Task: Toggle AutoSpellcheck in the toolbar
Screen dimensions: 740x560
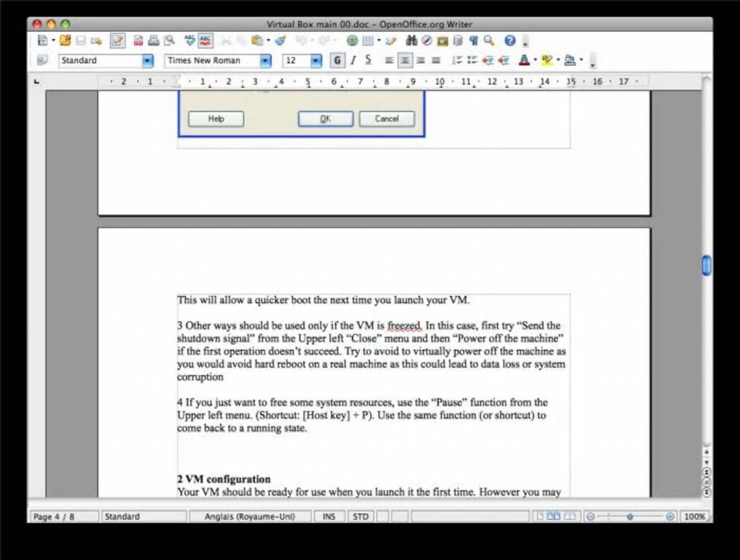Action: (205, 41)
